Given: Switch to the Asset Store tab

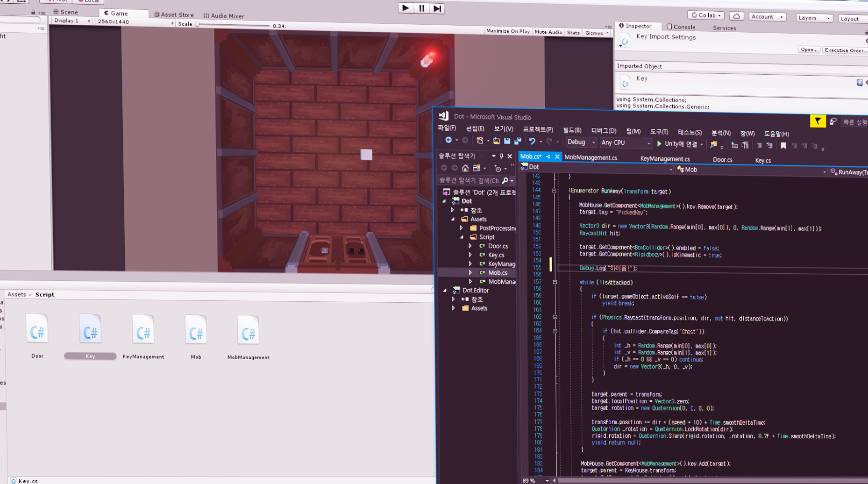Looking at the screenshot, I should point(174,14).
